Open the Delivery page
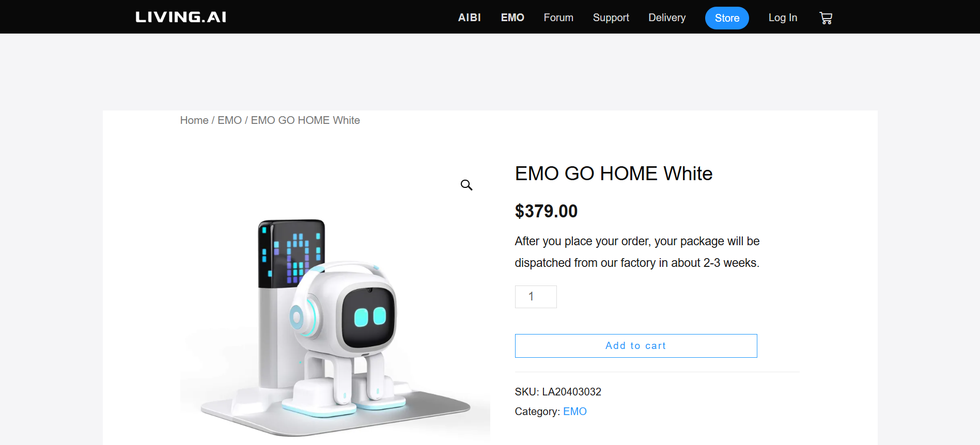This screenshot has height=445, width=980. [x=667, y=18]
